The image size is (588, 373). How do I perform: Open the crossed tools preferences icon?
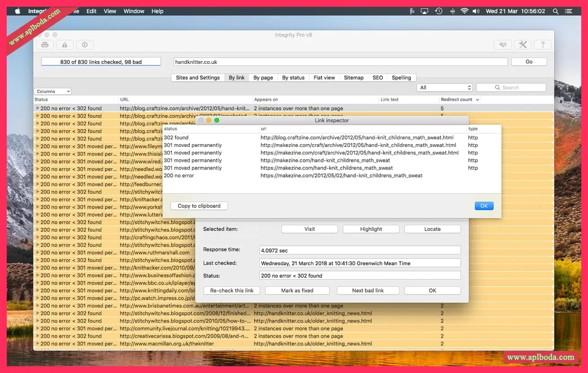click(x=522, y=44)
